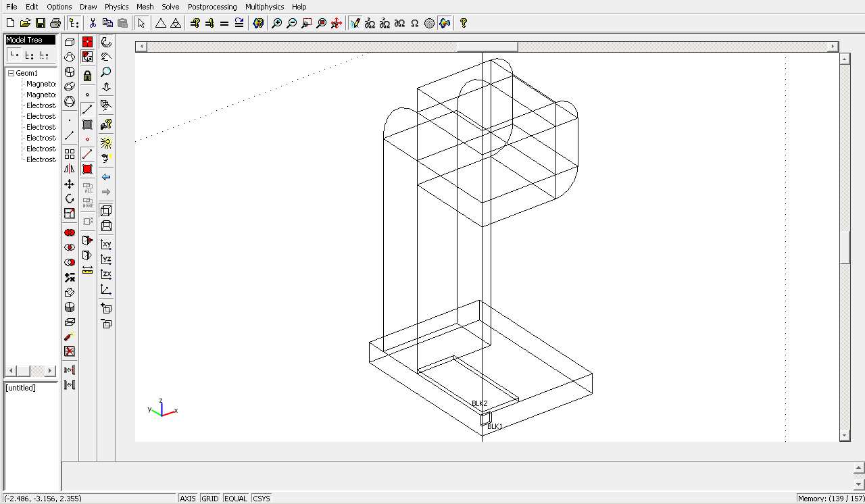Click the Move tool icon
Screen dimensions: 865x504
click(70, 184)
